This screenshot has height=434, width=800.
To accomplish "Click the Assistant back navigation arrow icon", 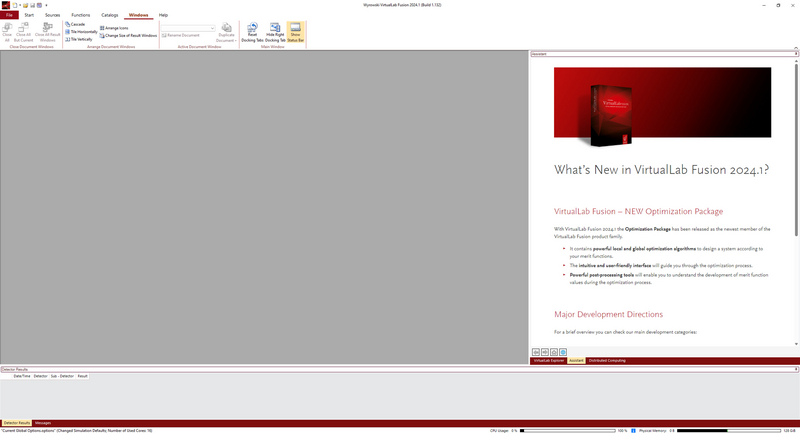I will [x=536, y=352].
